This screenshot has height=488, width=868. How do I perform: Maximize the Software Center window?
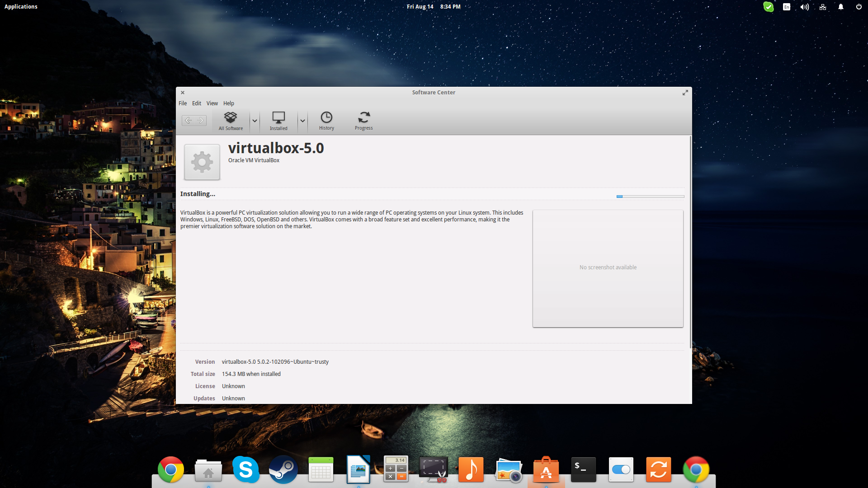(685, 93)
